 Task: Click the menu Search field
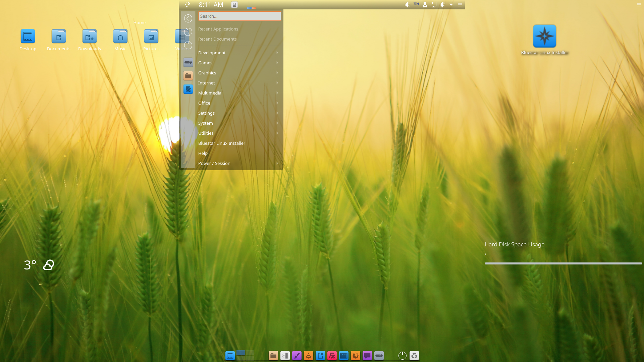(x=239, y=16)
